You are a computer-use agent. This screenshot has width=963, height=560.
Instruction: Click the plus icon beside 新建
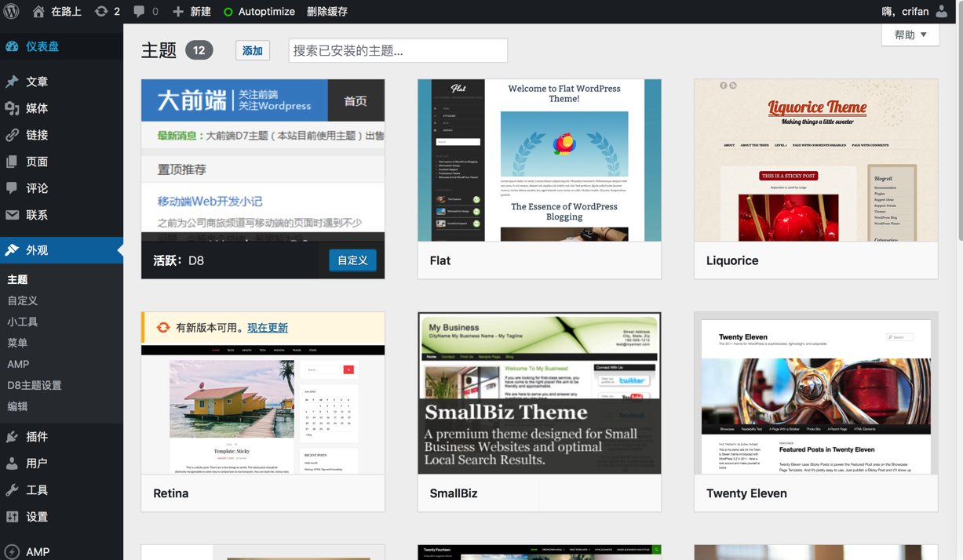[178, 11]
